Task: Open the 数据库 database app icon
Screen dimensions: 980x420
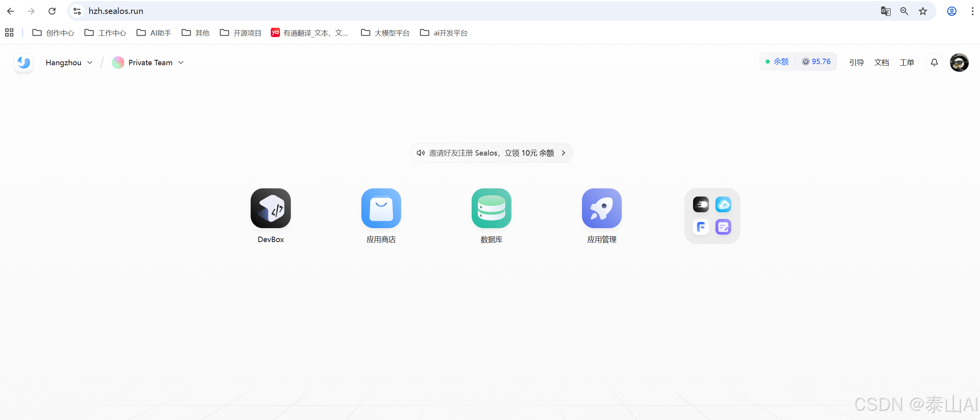Action: [x=491, y=208]
